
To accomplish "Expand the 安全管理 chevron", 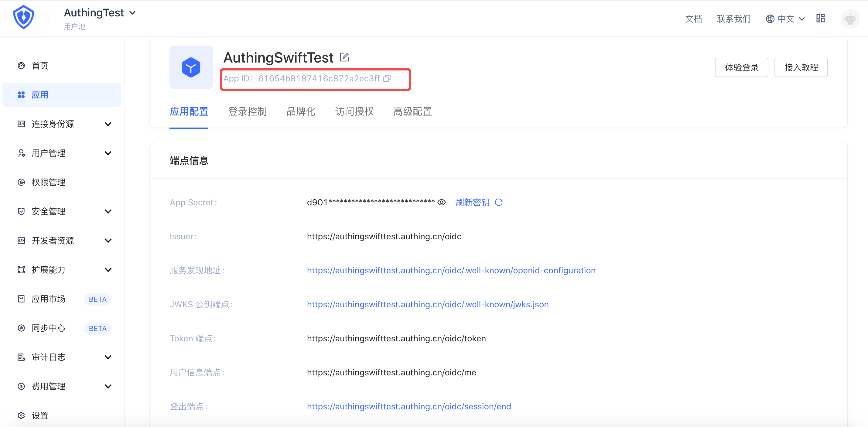I will (x=108, y=211).
